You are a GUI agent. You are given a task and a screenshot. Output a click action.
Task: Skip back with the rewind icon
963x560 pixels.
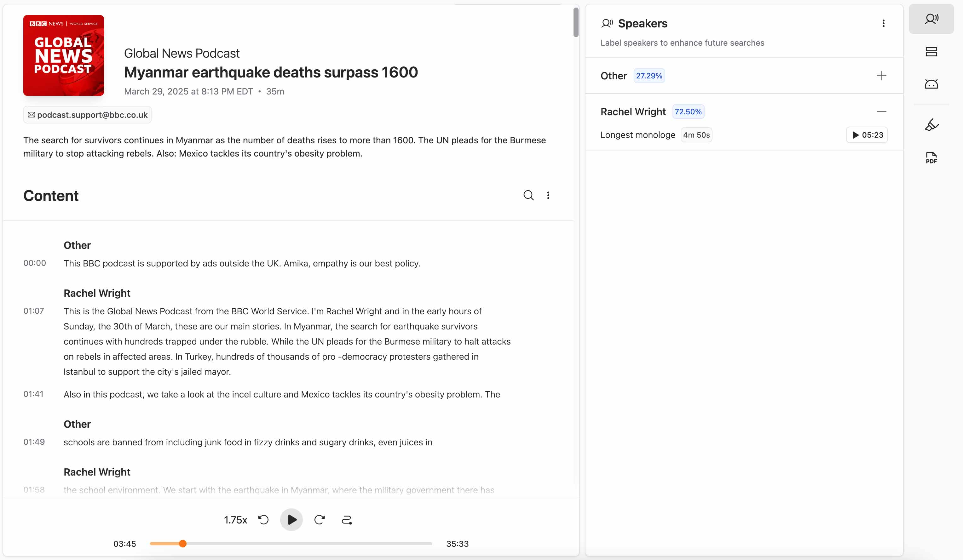pos(263,519)
